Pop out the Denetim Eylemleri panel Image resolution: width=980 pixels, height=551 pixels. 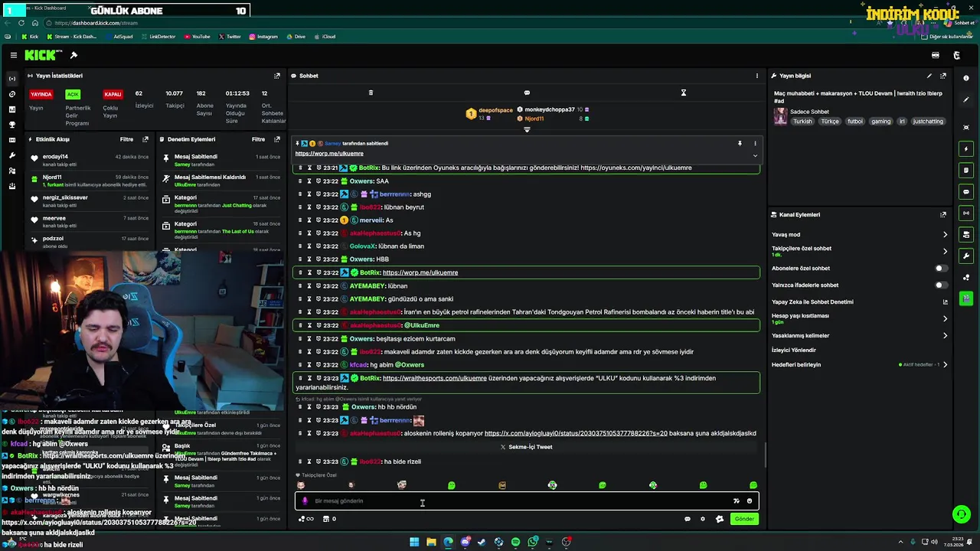click(x=277, y=139)
